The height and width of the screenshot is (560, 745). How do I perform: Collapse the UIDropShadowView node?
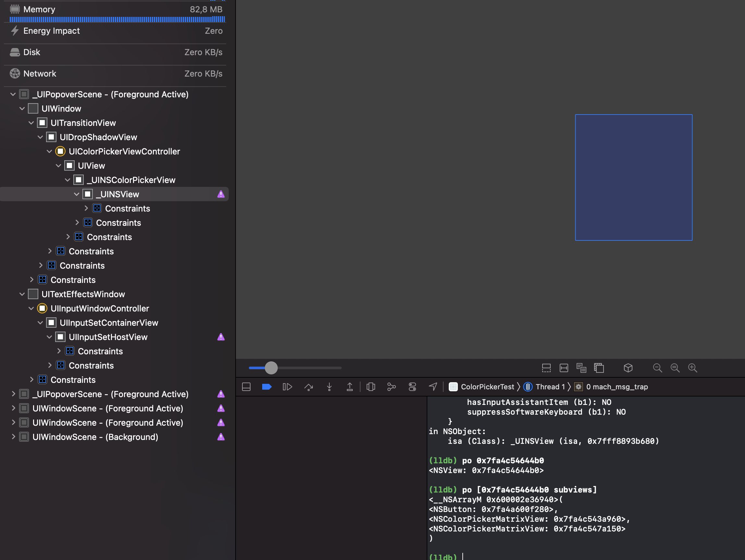pyautogui.click(x=41, y=137)
